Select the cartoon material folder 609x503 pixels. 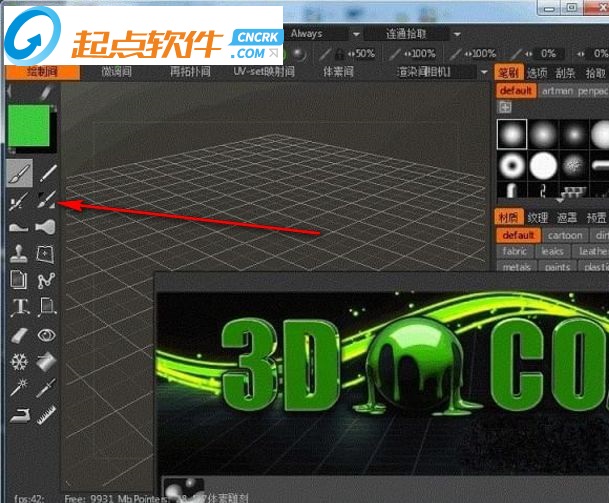coord(565,235)
